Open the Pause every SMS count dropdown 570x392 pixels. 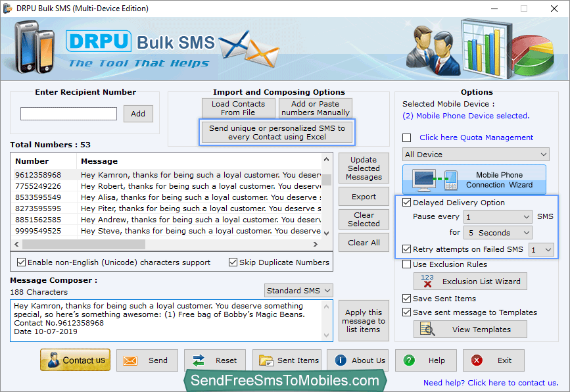coord(498,217)
